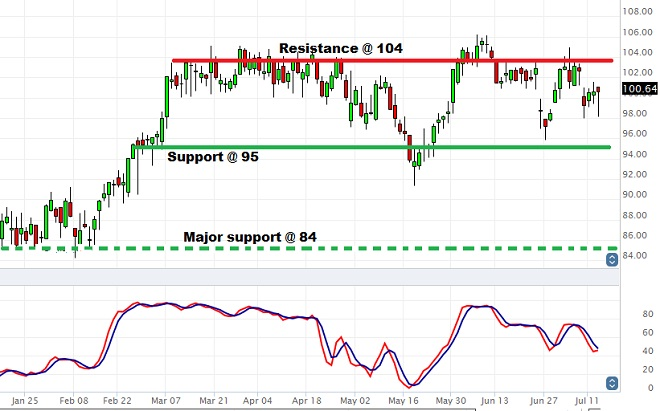Click the price pane resize stepper icon

click(612, 259)
